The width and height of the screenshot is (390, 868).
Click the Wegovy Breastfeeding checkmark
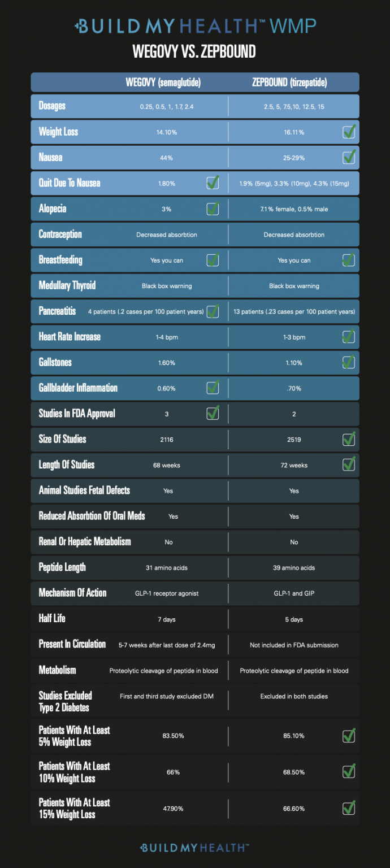click(213, 260)
